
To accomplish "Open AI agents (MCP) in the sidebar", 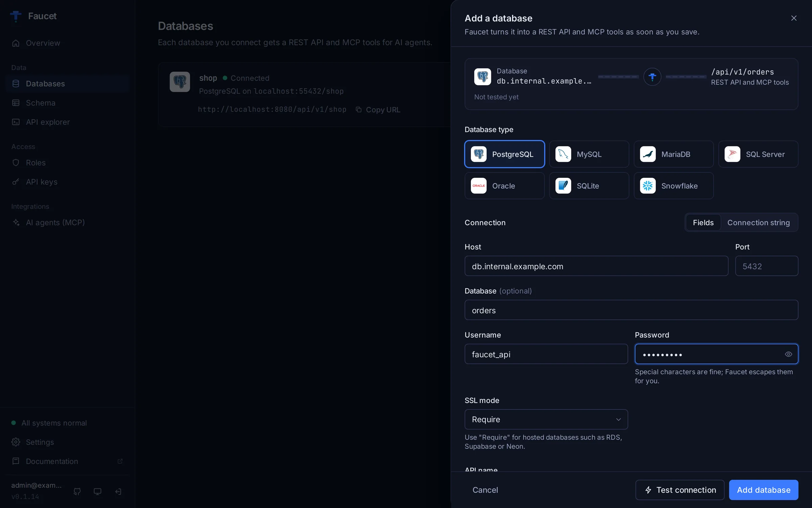I will (68, 222).
